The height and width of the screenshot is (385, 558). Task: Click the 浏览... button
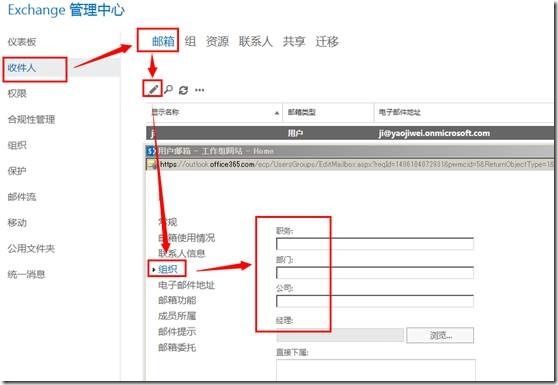[x=440, y=335]
